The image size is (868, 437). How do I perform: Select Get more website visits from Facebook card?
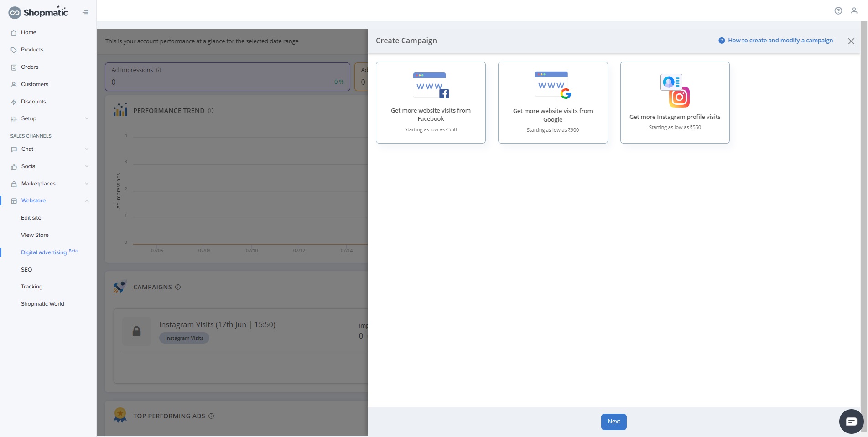click(431, 103)
